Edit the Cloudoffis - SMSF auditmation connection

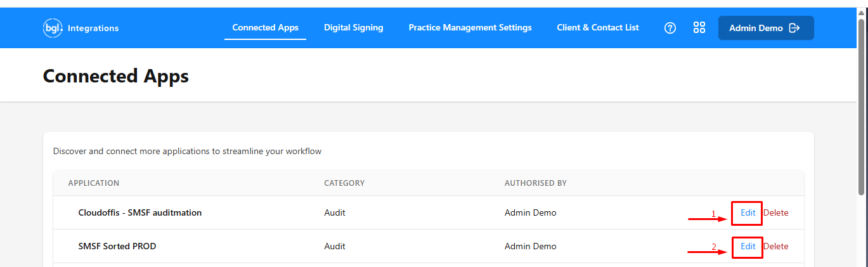pyautogui.click(x=748, y=213)
